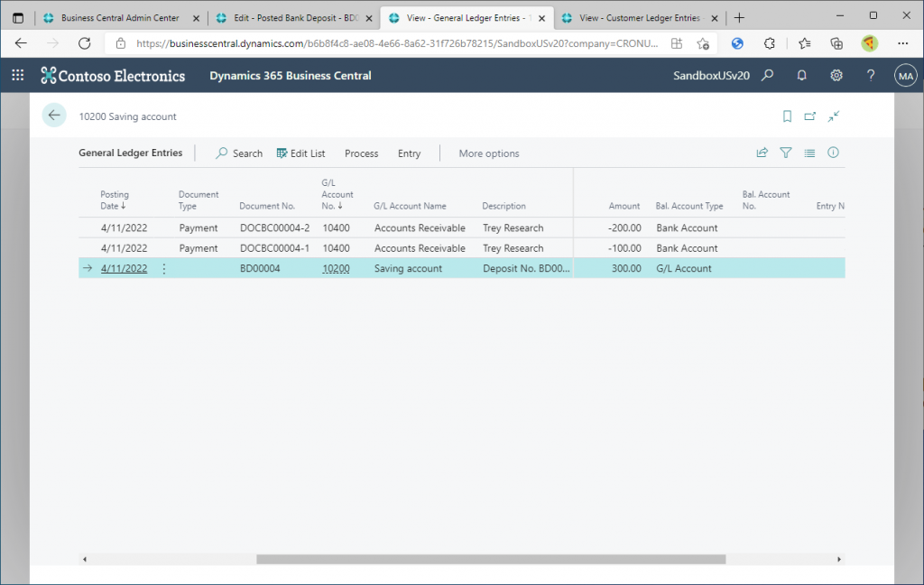This screenshot has width=924, height=585.
Task: Collapse the page with the shrink icon
Action: tap(833, 116)
